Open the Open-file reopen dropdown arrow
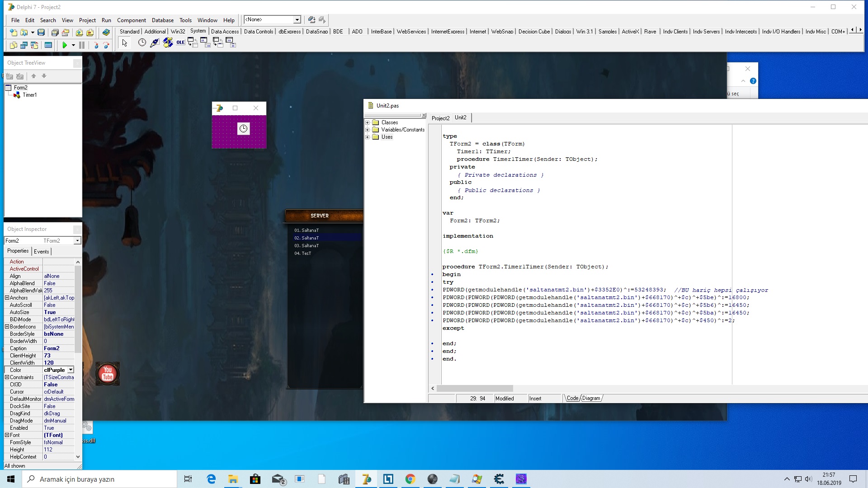 point(33,33)
